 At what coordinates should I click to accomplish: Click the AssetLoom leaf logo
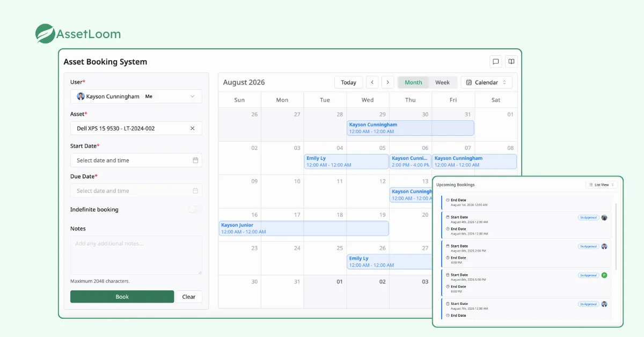[x=45, y=33]
